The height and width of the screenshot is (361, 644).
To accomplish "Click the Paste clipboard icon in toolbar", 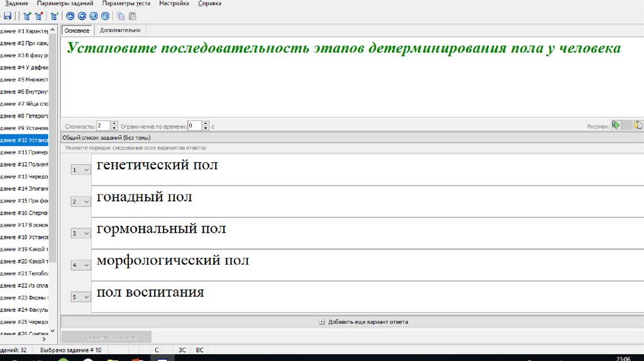I will 131,16.
